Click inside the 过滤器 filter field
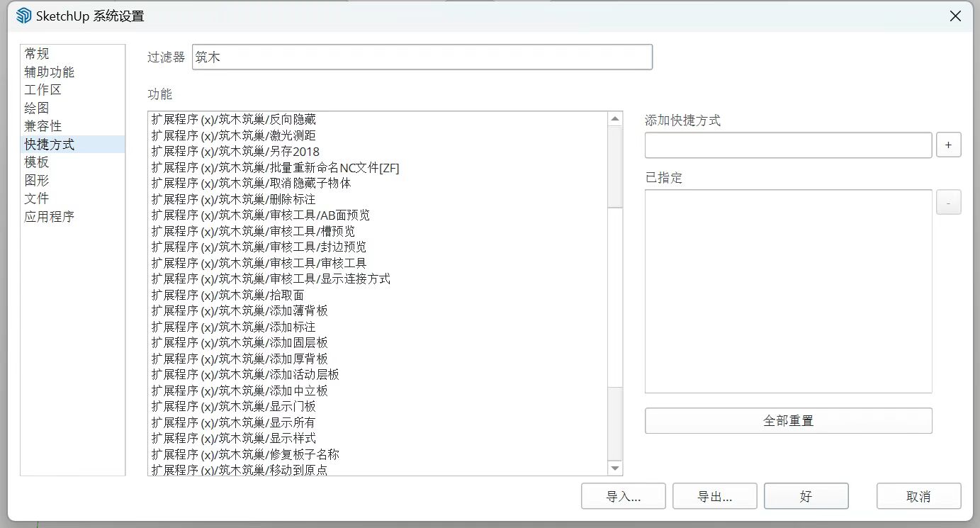 422,57
